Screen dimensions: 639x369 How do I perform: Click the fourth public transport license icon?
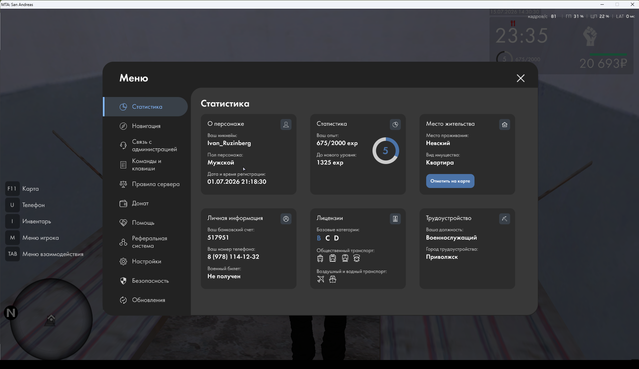[357, 258]
